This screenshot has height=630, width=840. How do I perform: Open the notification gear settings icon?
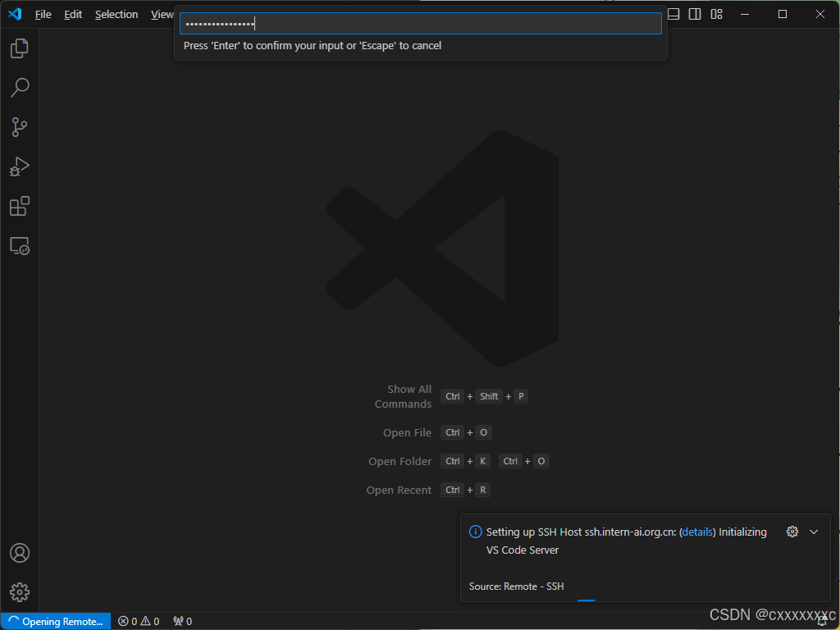tap(792, 532)
